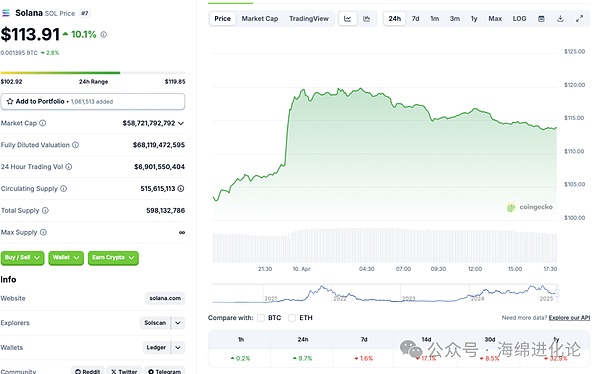Click the Market Cap info icon

point(43,123)
